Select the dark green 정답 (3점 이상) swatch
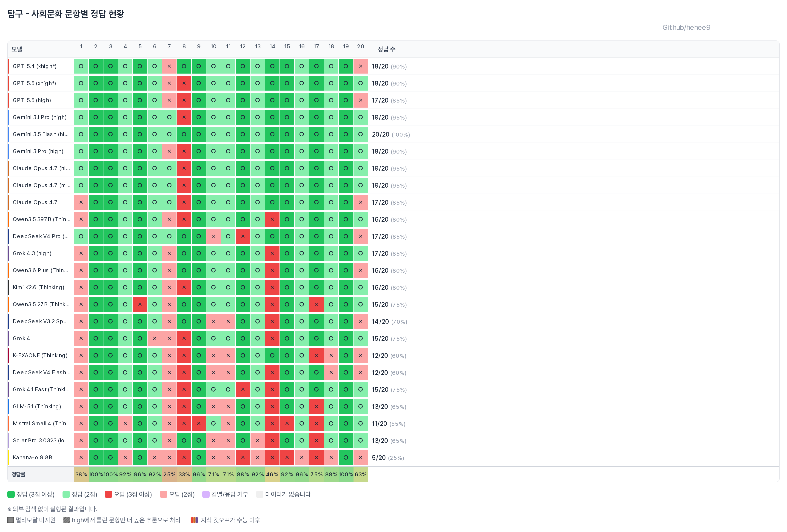The image size is (787, 532). pyautogui.click(x=11, y=494)
